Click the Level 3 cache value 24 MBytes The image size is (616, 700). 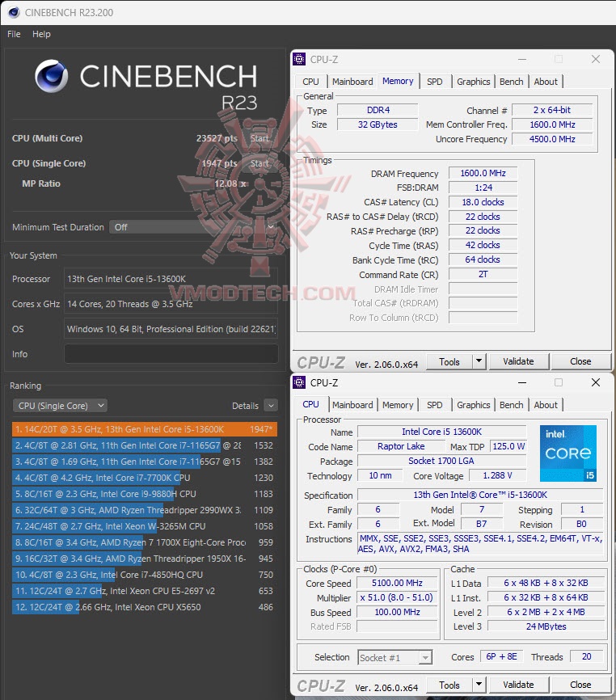[546, 626]
